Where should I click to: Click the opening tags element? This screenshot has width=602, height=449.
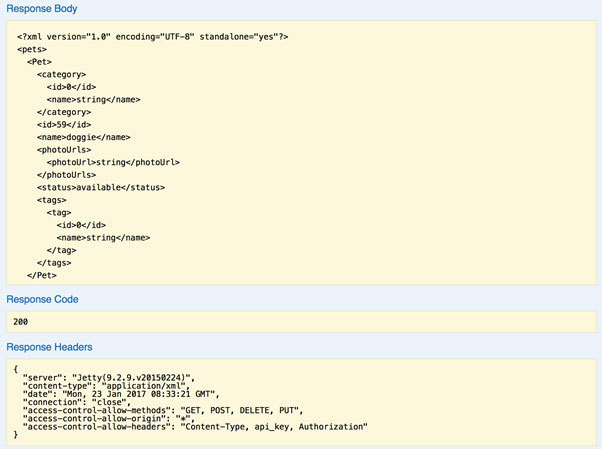[x=52, y=200]
